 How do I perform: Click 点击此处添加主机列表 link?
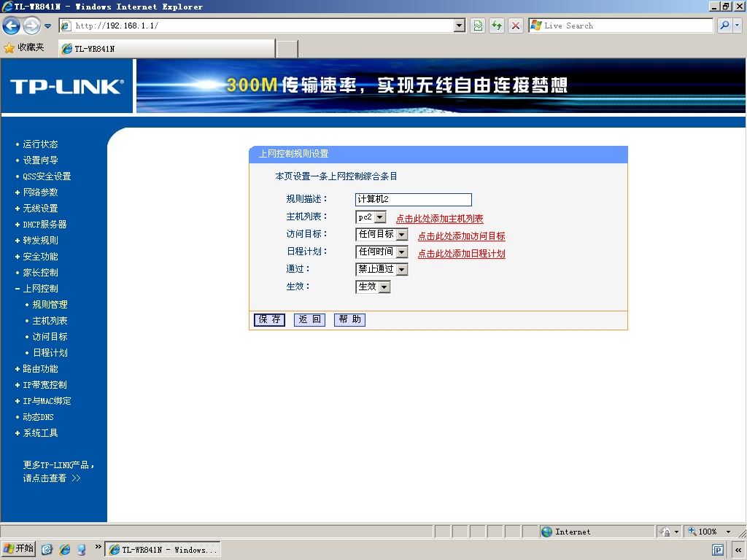440,219
